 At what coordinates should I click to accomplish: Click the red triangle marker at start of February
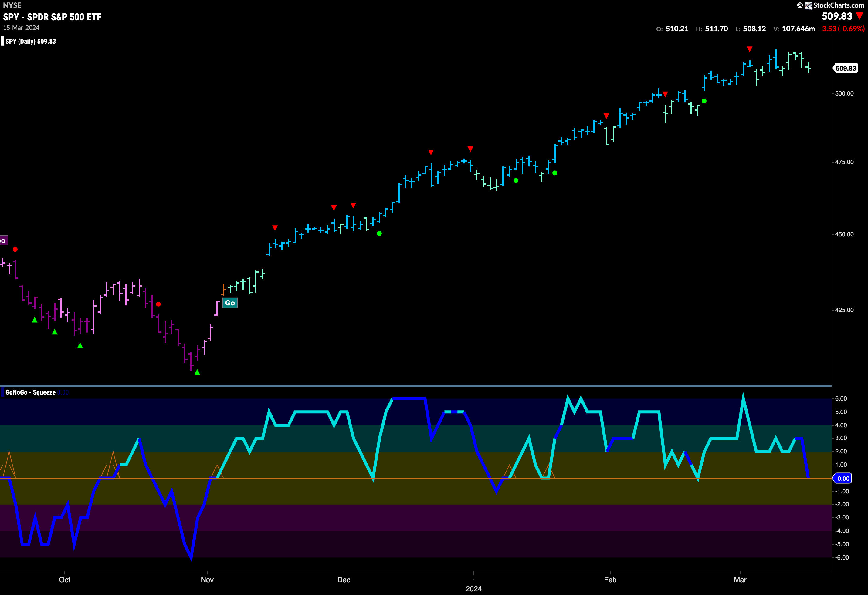tap(606, 116)
